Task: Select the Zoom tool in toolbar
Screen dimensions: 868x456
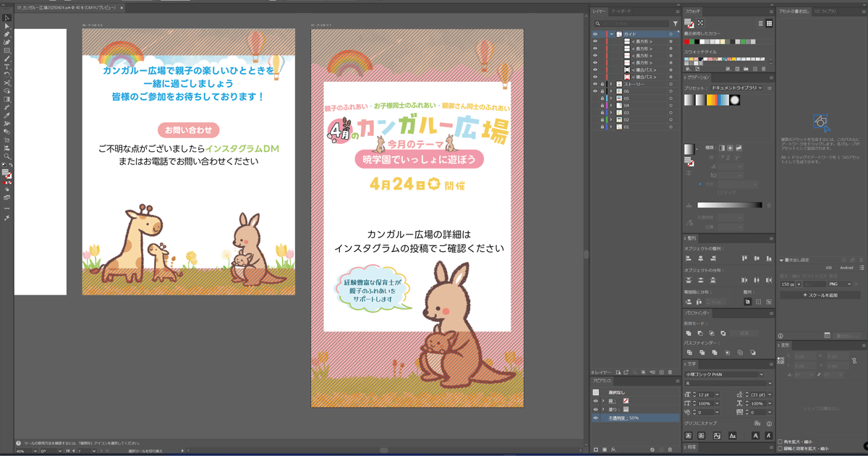Action: click(x=7, y=156)
